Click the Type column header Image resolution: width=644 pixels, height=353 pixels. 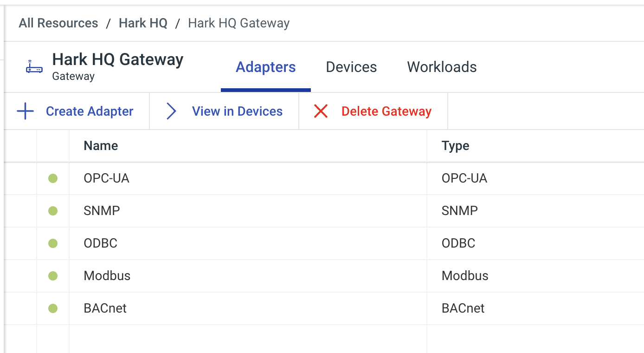(x=456, y=146)
